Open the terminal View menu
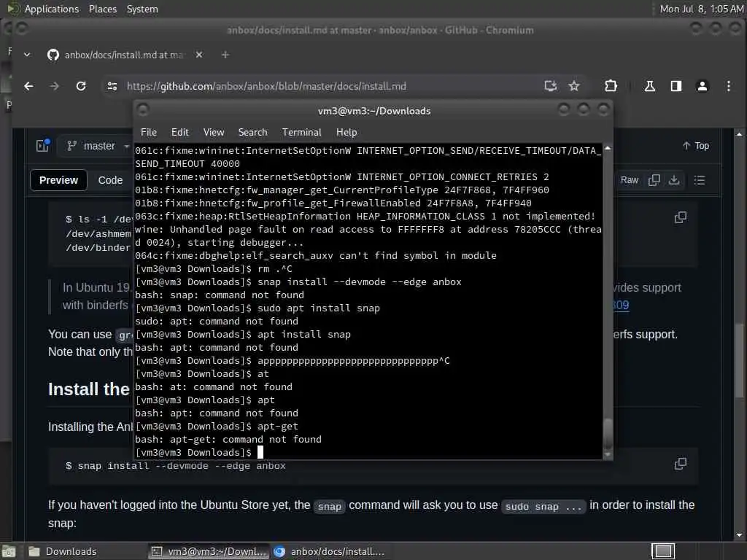This screenshot has height=560, width=747. point(214,133)
